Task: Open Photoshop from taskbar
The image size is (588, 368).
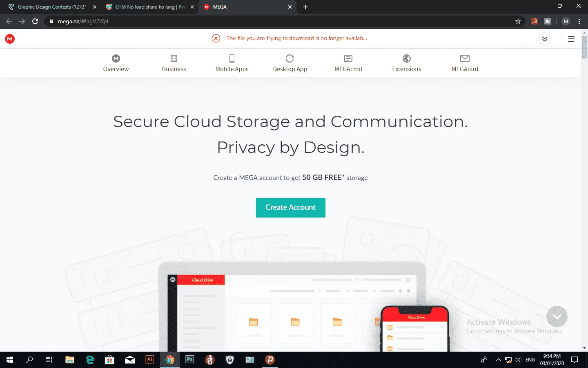Action: (190, 360)
